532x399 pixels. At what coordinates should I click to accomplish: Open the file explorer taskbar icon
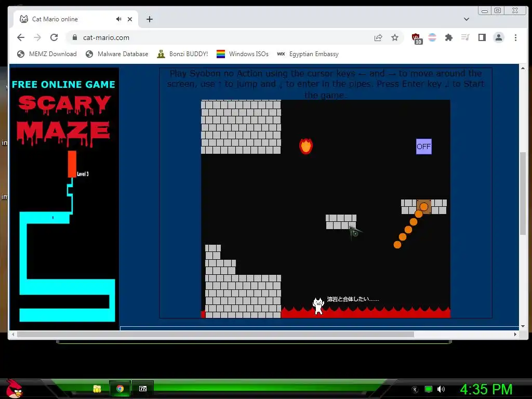(x=97, y=389)
